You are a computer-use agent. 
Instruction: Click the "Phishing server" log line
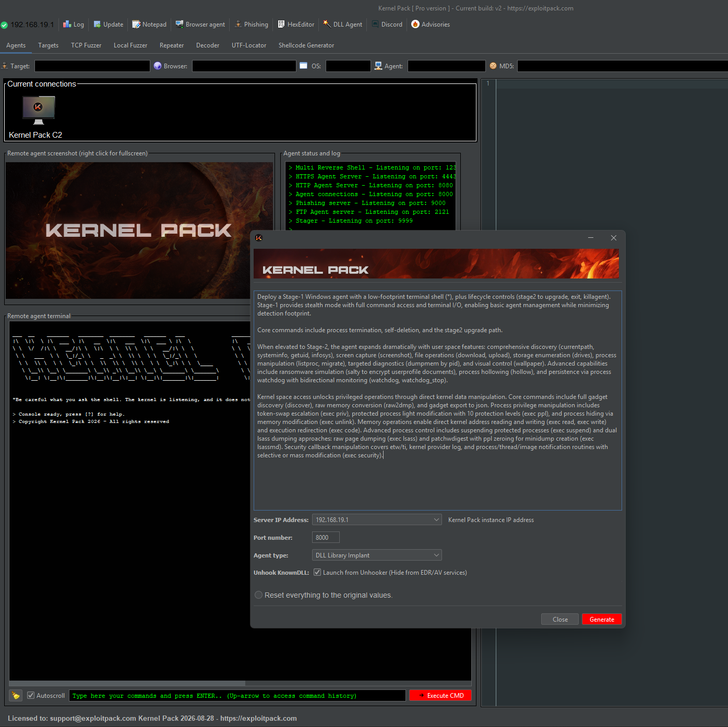[x=367, y=203]
